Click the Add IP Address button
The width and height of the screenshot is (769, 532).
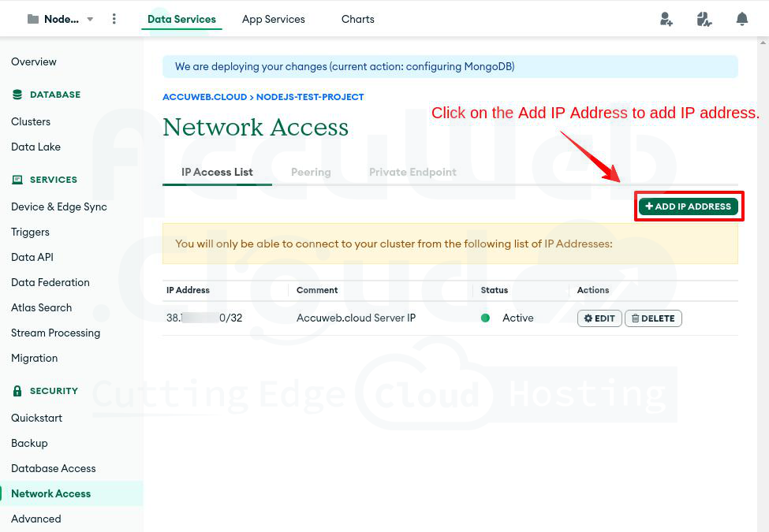click(689, 206)
